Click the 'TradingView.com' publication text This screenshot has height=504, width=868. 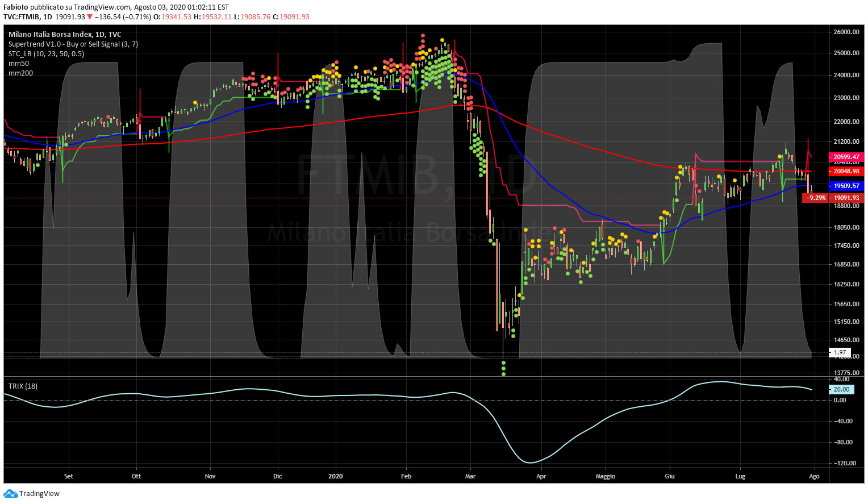(102, 7)
